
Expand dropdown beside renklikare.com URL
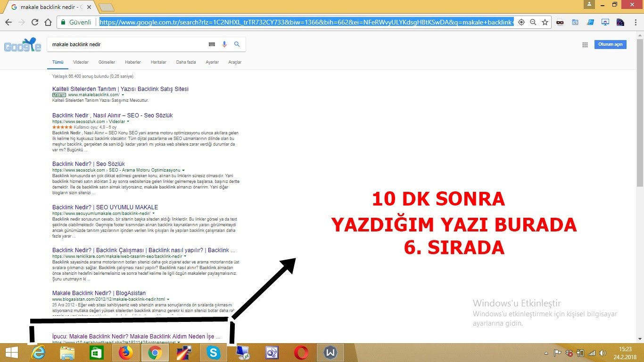pyautogui.click(x=185, y=256)
